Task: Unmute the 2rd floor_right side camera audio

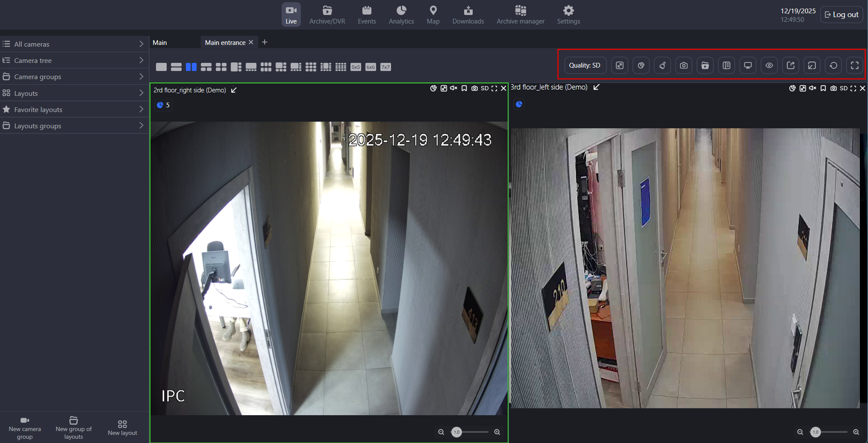Action: (453, 89)
